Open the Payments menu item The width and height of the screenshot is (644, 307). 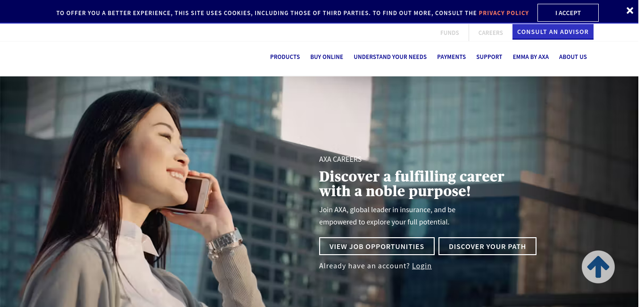(451, 57)
